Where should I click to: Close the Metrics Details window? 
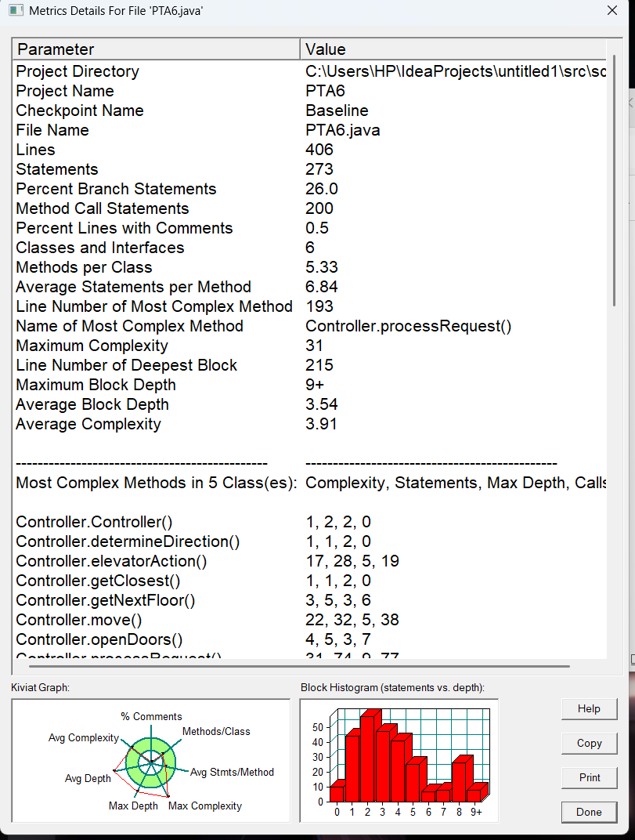(612, 10)
